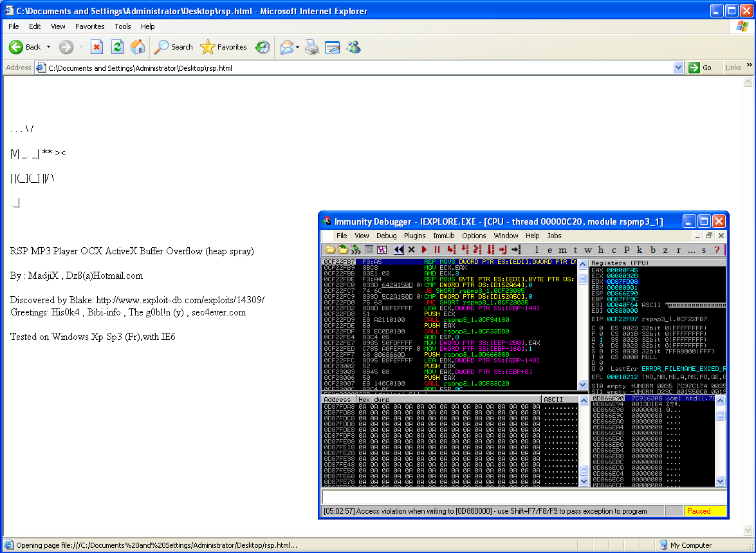
Task: Show hardware breakpoints with the 'z' button
Action: (x=665, y=250)
